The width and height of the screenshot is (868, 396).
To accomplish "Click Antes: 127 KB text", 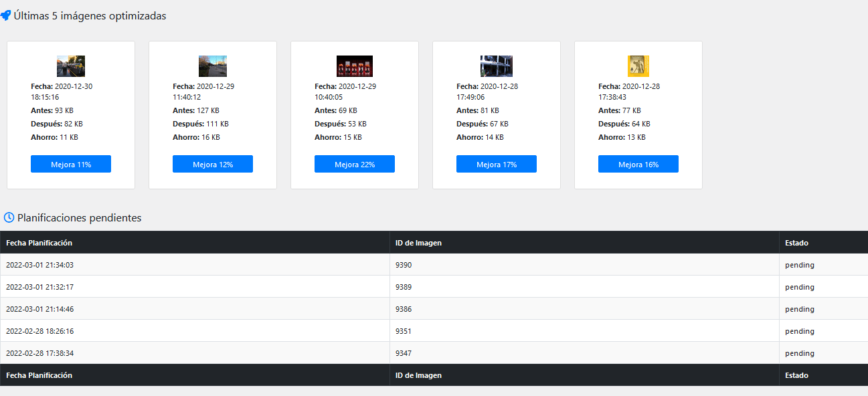I will click(x=196, y=110).
